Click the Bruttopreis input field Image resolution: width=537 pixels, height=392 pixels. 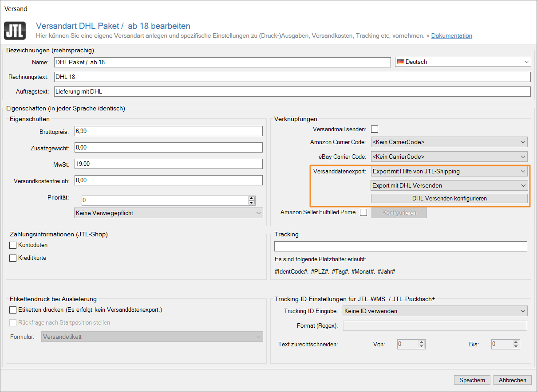coord(169,131)
